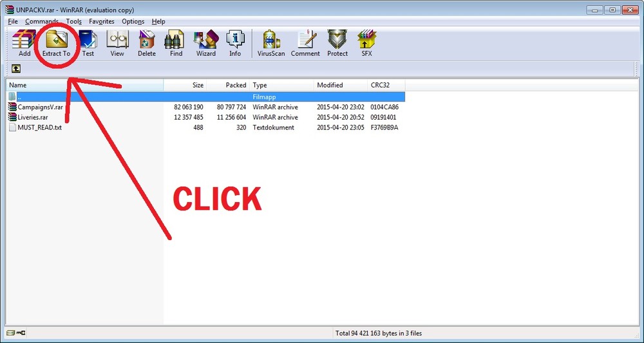
Task: Click the Delete toolbar icon
Action: (147, 43)
